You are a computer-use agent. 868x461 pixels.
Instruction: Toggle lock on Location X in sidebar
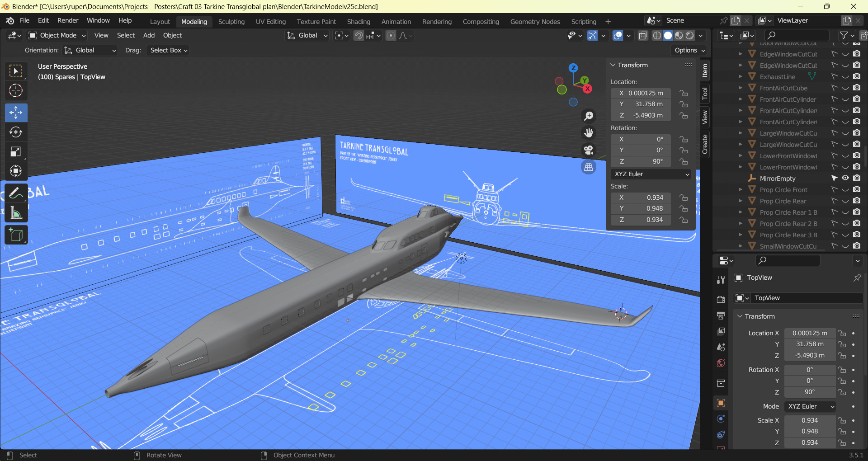[x=684, y=93]
